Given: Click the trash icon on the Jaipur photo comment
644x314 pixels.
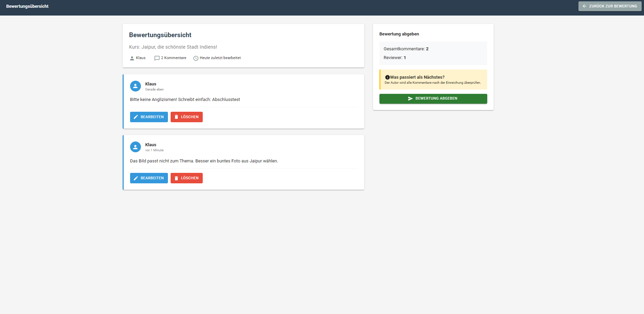Looking at the screenshot, I should click(x=176, y=178).
